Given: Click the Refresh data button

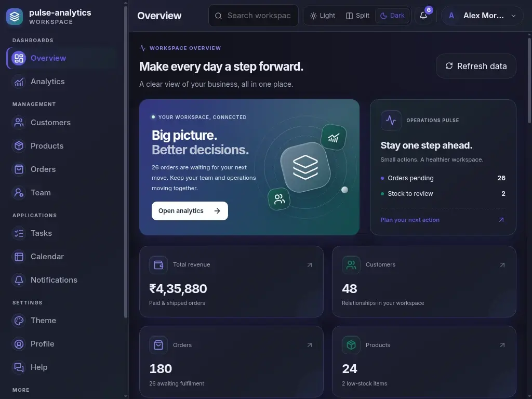Looking at the screenshot, I should [x=476, y=66].
